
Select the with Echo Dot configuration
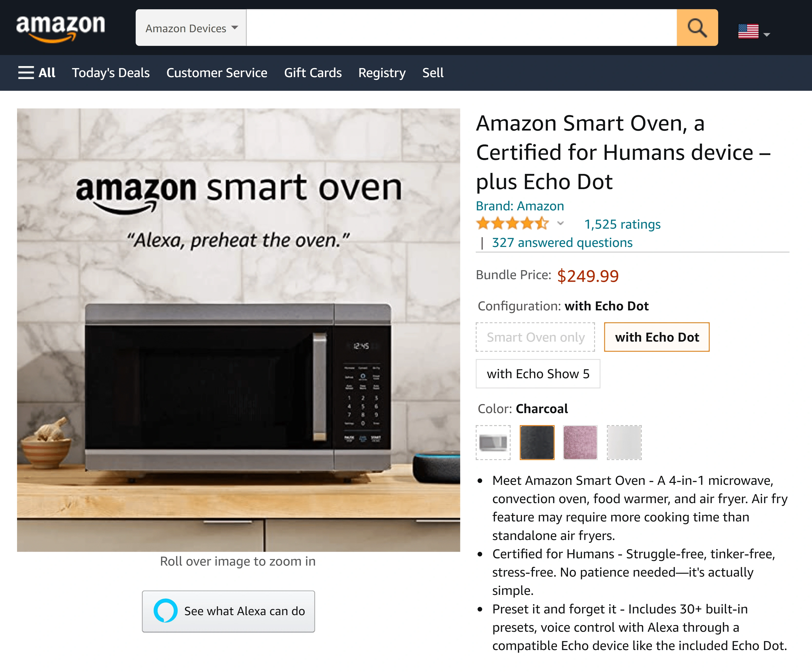click(x=657, y=337)
